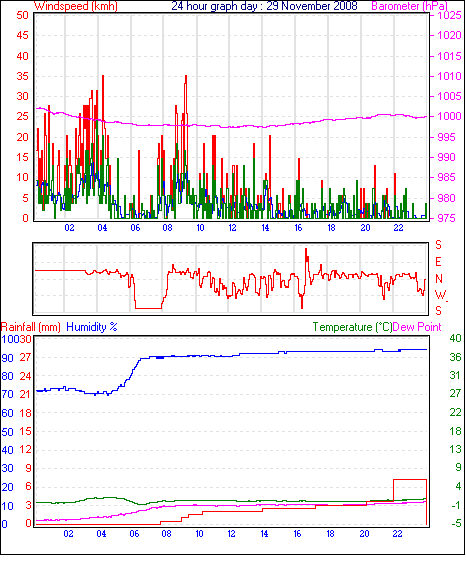Click the 02 hour marker on bottom axis
Viewport: 466px width, 563px height.
tap(68, 534)
